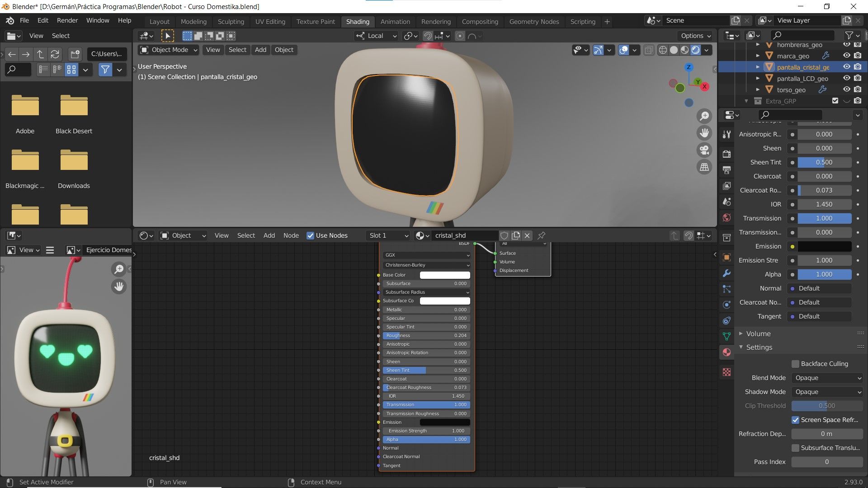Toggle camera view gizmo
Image resolution: width=868 pixels, height=488 pixels.
[x=704, y=150]
